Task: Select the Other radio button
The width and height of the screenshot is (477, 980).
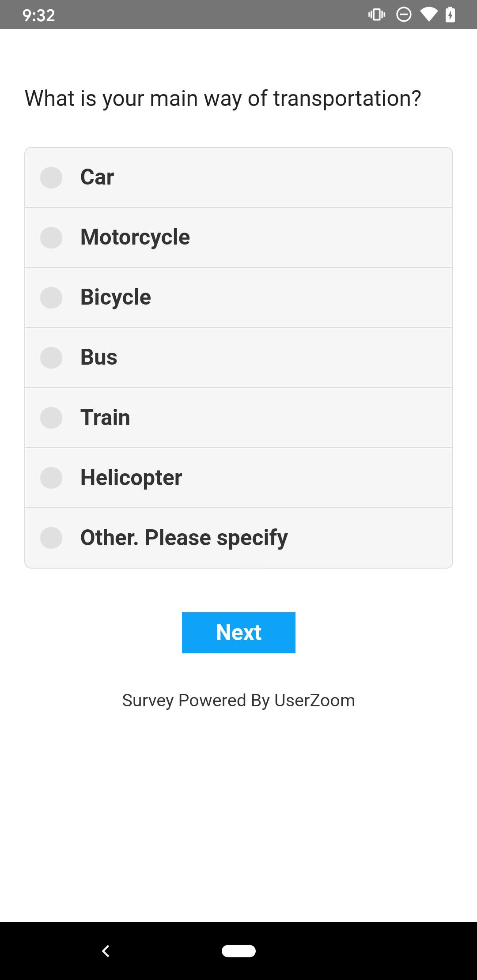Action: [51, 538]
